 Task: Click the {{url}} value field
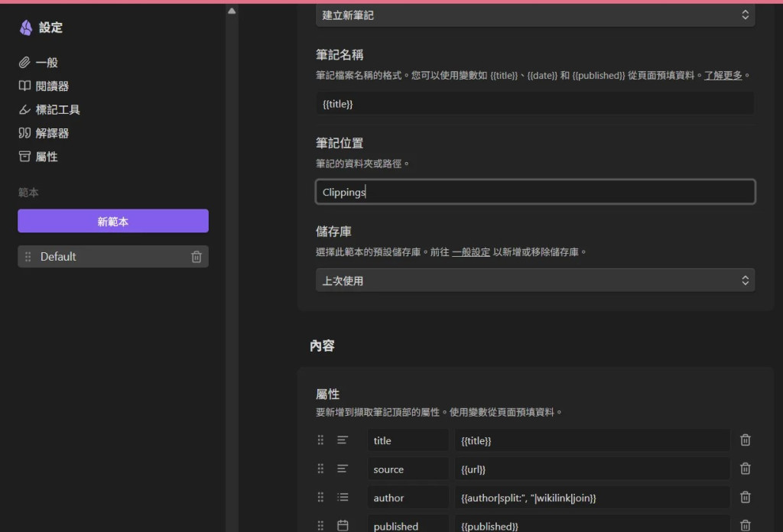pyautogui.click(x=593, y=469)
